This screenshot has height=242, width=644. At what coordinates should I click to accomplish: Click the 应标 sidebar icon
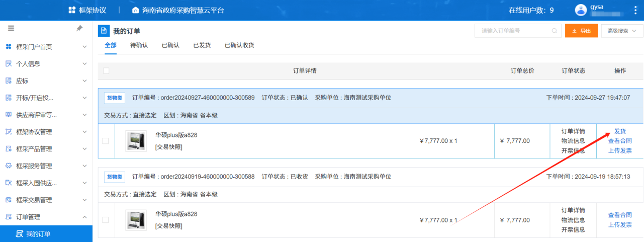(x=8, y=80)
